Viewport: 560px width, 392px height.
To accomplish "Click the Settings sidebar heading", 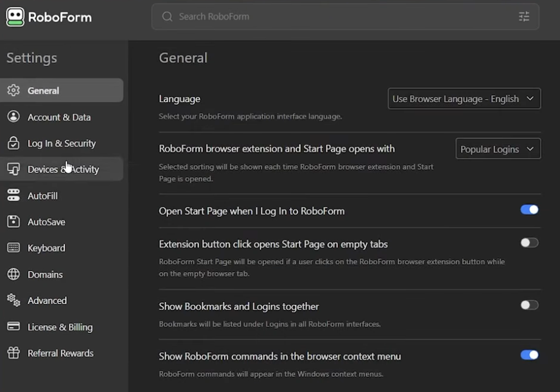I will tap(32, 58).
